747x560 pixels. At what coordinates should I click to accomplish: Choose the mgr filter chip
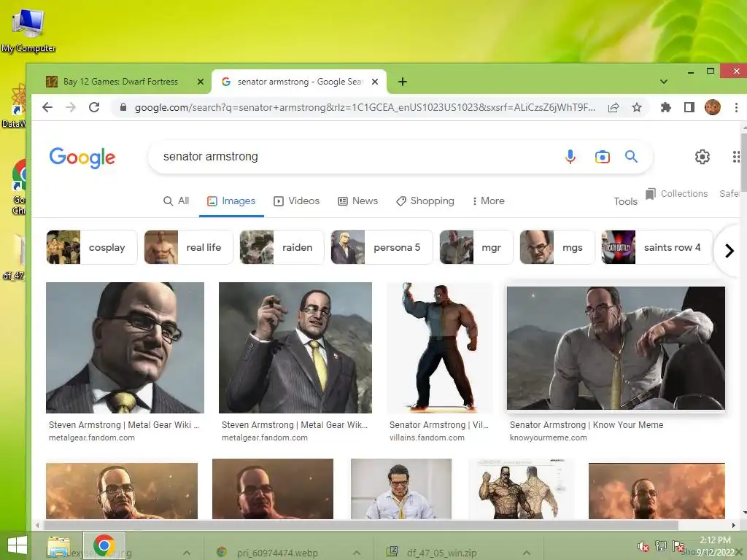476,247
